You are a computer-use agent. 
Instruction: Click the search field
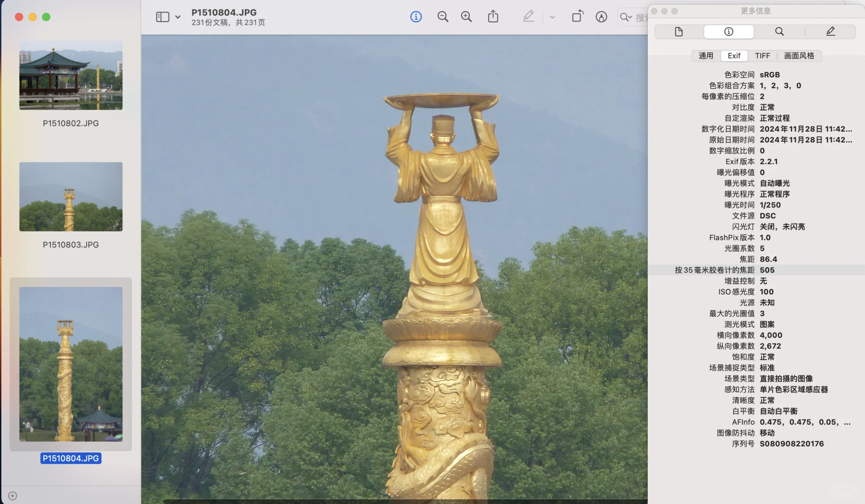(633, 17)
